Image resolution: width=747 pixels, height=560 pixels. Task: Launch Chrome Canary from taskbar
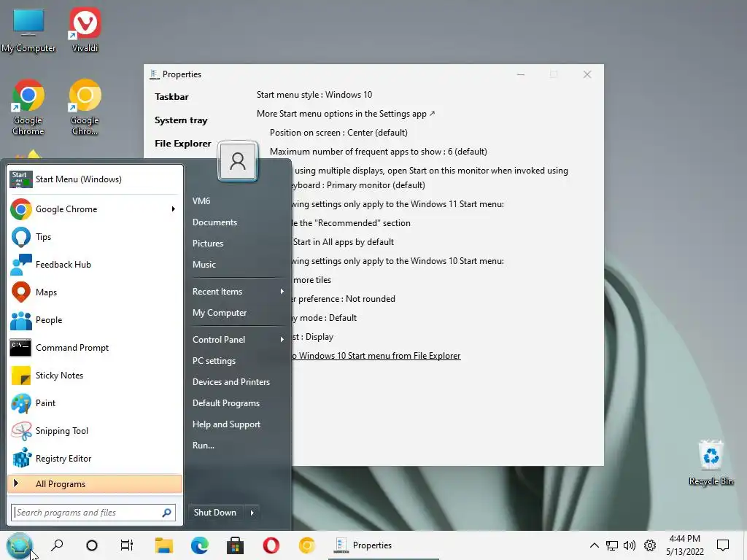(x=306, y=545)
